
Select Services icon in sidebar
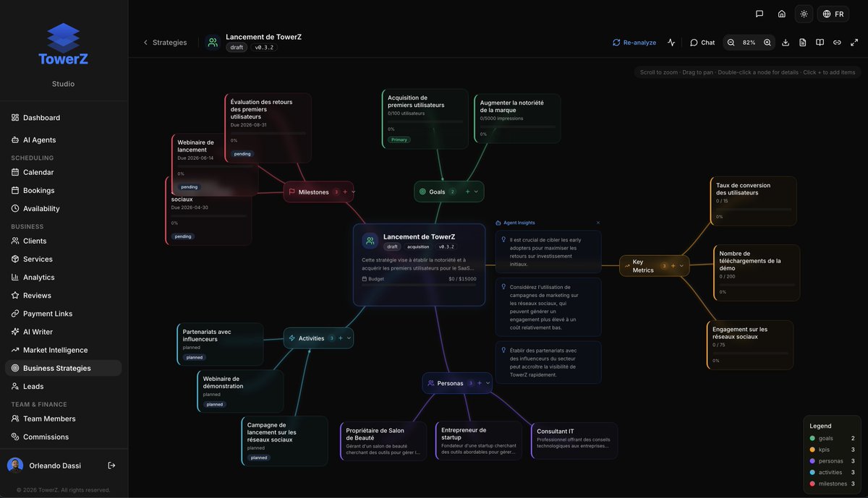pos(15,259)
